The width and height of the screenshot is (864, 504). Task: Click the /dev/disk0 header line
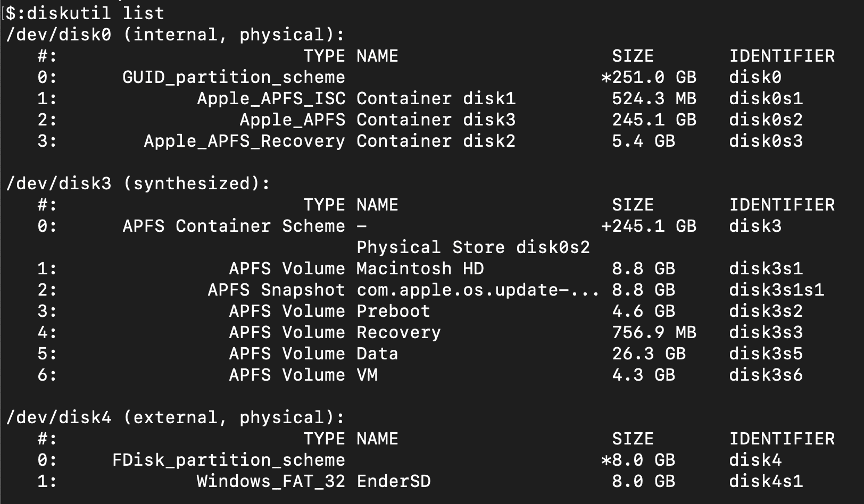[175, 35]
